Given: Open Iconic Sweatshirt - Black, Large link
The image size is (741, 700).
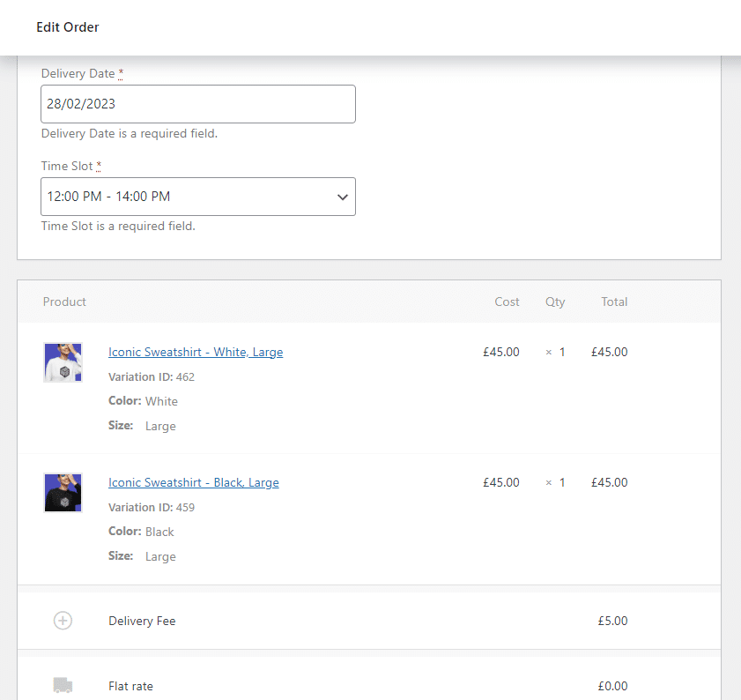Looking at the screenshot, I should click(194, 482).
